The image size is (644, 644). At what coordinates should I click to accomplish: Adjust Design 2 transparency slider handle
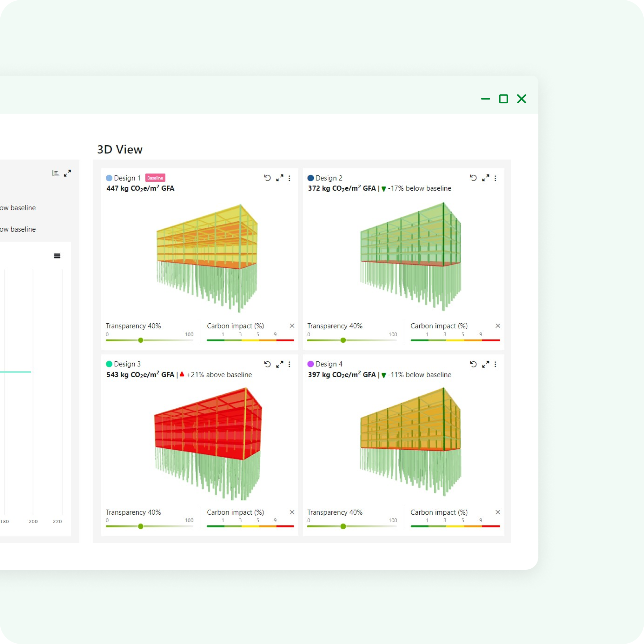click(x=343, y=340)
